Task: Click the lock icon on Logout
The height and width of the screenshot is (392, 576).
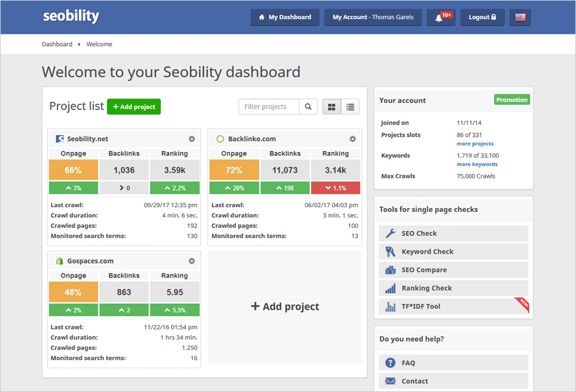Action: (493, 17)
